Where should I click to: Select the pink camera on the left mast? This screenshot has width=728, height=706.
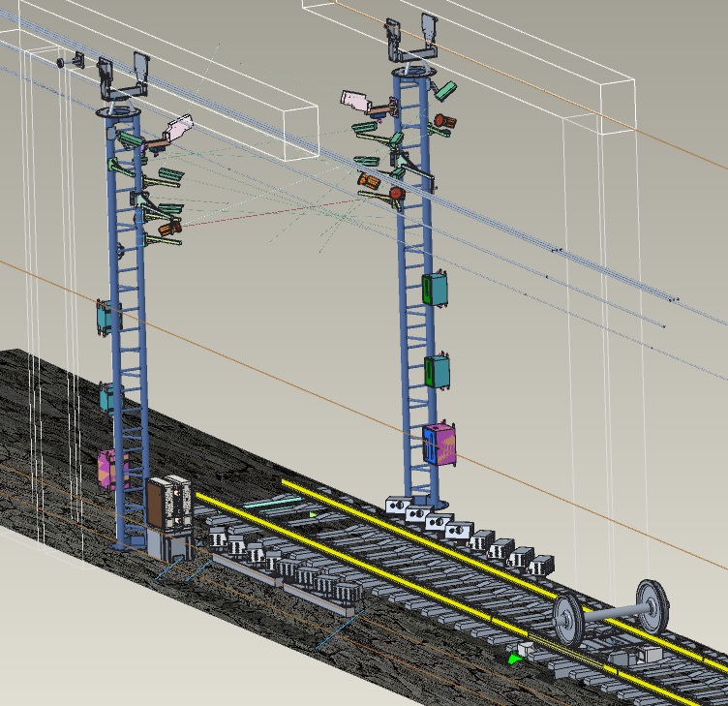(179, 129)
